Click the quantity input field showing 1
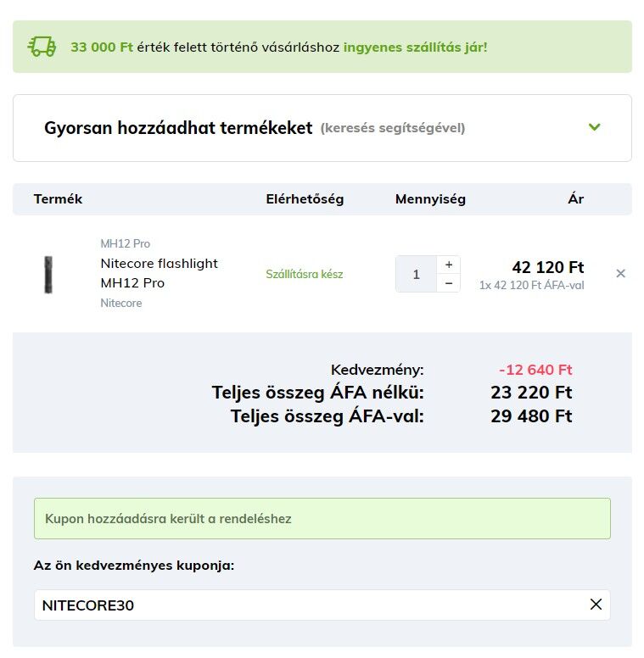The image size is (644, 658). tap(416, 274)
